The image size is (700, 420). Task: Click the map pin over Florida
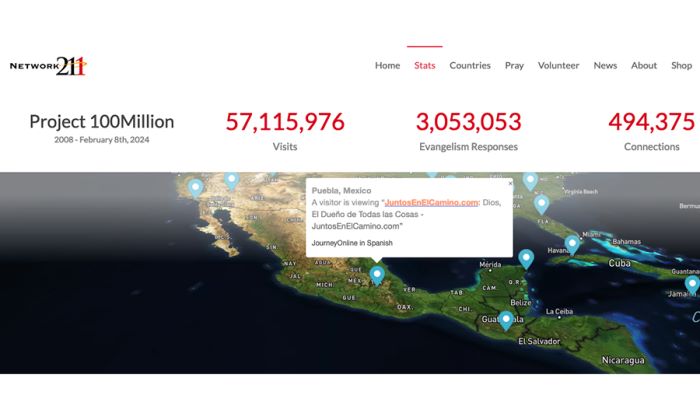click(542, 204)
